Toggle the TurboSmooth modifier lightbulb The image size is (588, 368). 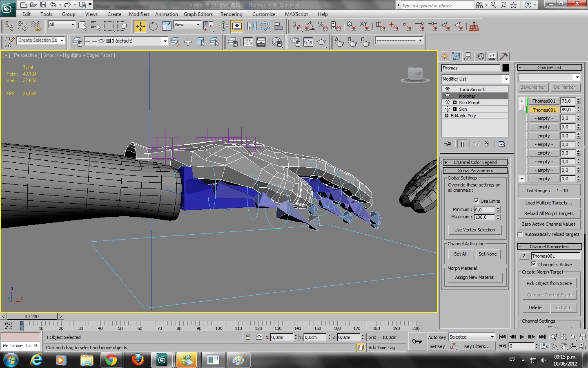point(448,90)
